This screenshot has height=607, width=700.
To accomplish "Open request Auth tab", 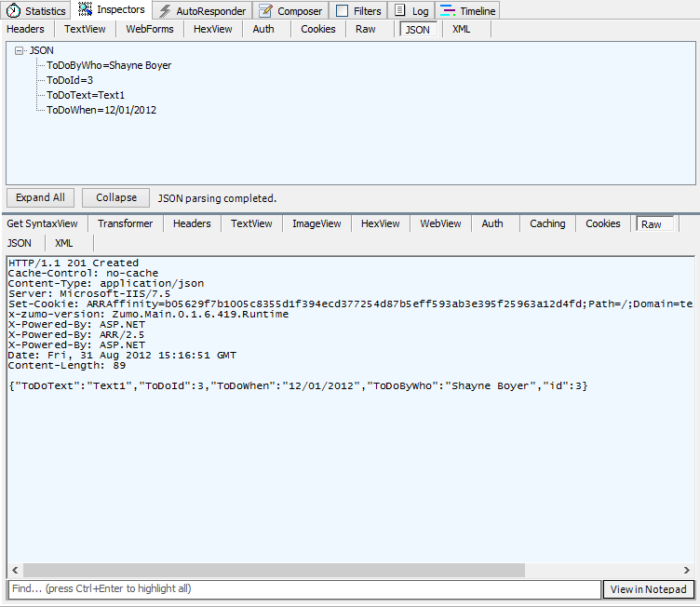I will pos(263,29).
